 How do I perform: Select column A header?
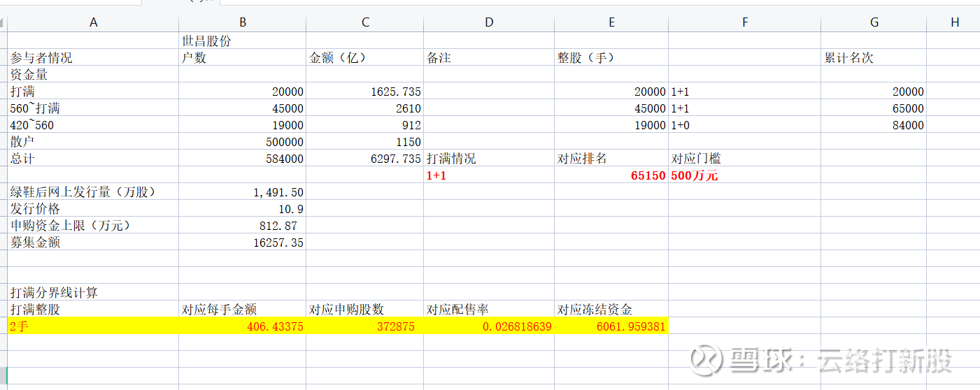93,22
